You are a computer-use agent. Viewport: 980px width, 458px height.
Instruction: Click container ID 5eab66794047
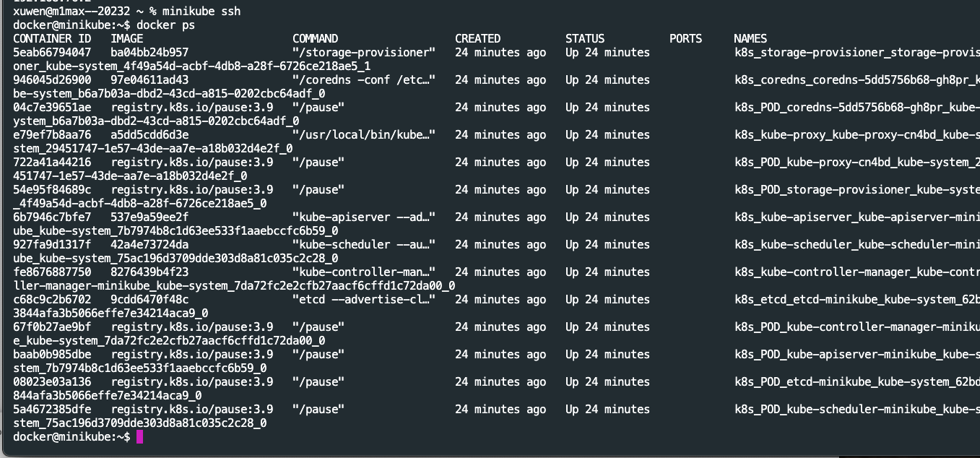coord(52,52)
